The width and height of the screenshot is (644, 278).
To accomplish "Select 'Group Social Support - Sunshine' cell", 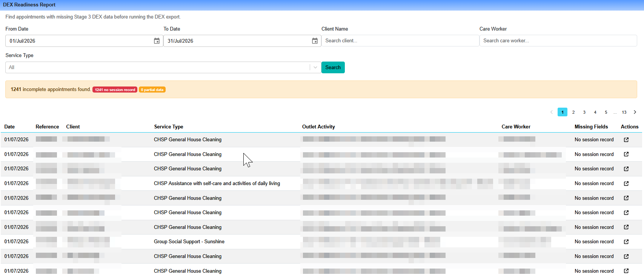I will pos(189,242).
